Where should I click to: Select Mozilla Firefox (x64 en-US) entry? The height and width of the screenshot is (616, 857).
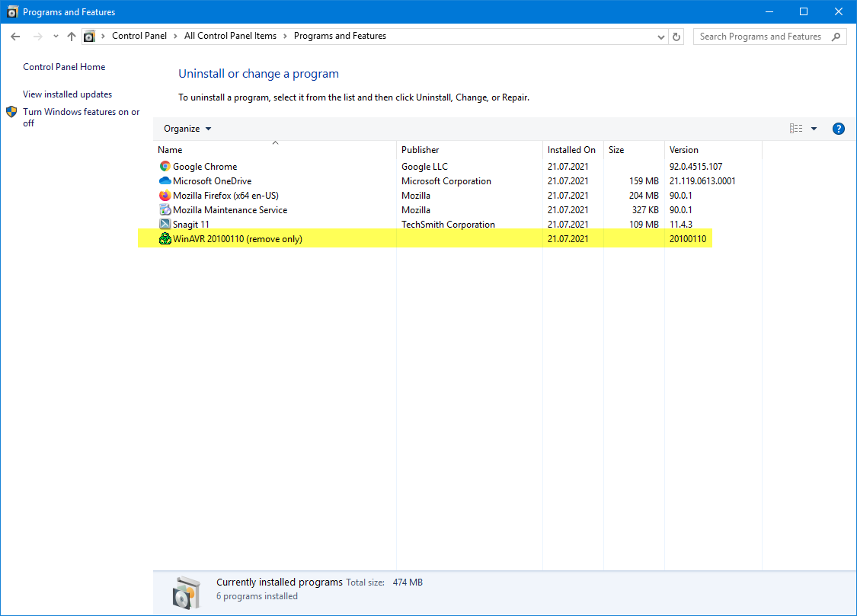[225, 196]
